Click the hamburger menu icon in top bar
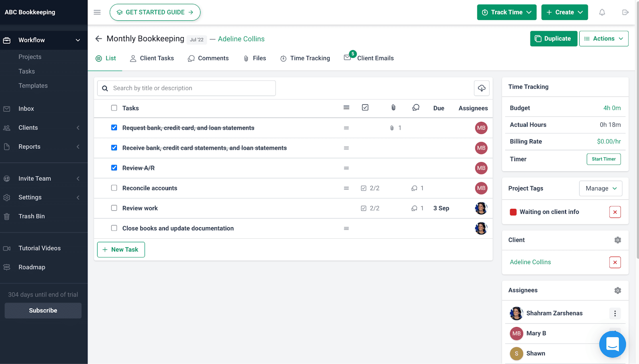639x364 pixels. click(97, 12)
